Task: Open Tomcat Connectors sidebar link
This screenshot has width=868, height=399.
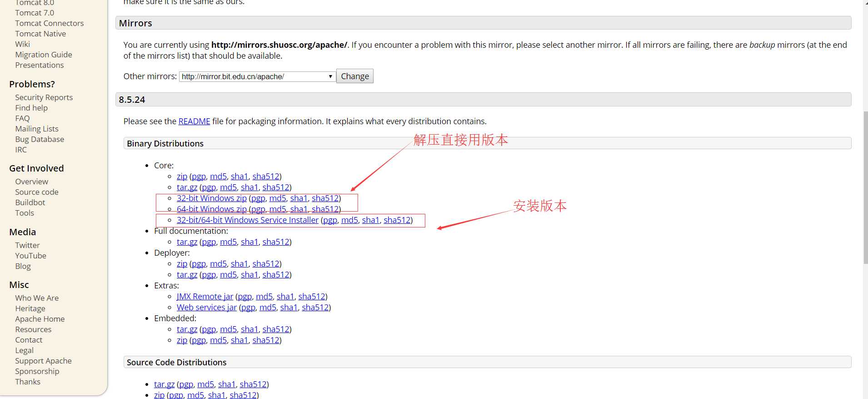Action: point(50,23)
